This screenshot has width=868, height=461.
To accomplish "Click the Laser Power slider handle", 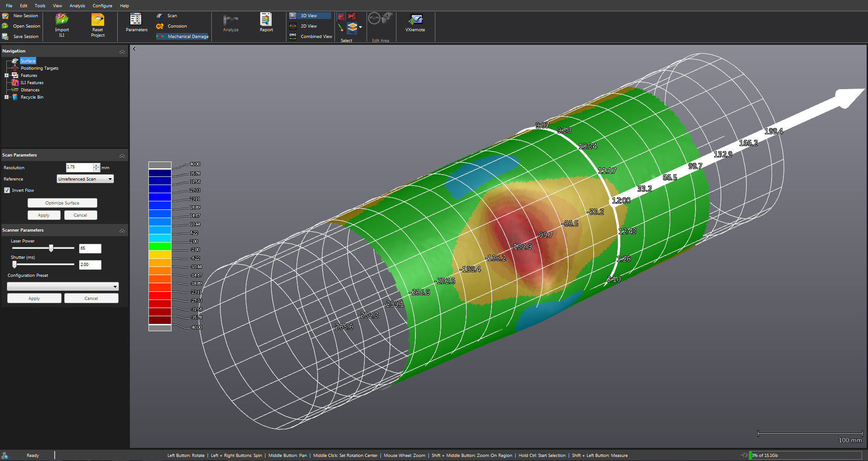I will 51,248.
